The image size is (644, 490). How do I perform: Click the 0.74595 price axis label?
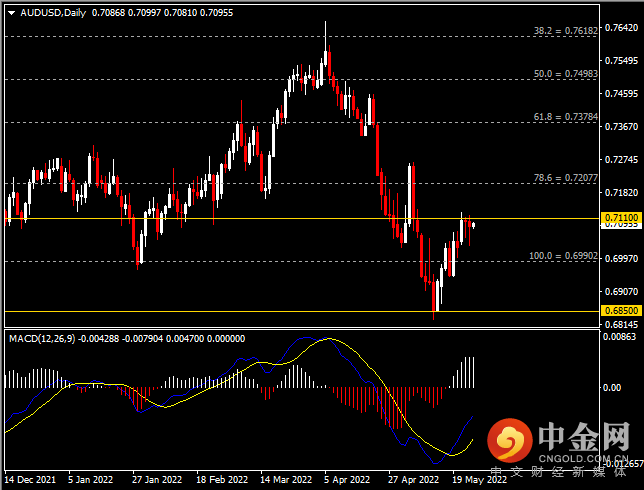click(x=621, y=94)
